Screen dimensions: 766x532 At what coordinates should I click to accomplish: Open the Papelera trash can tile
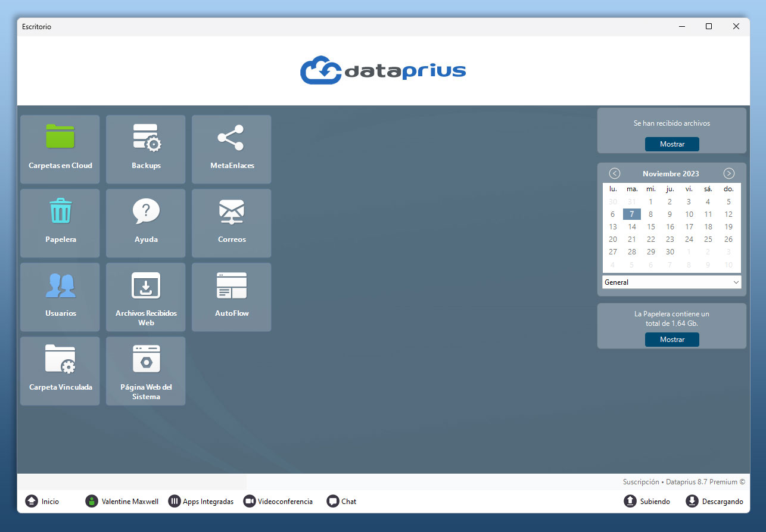(x=60, y=223)
